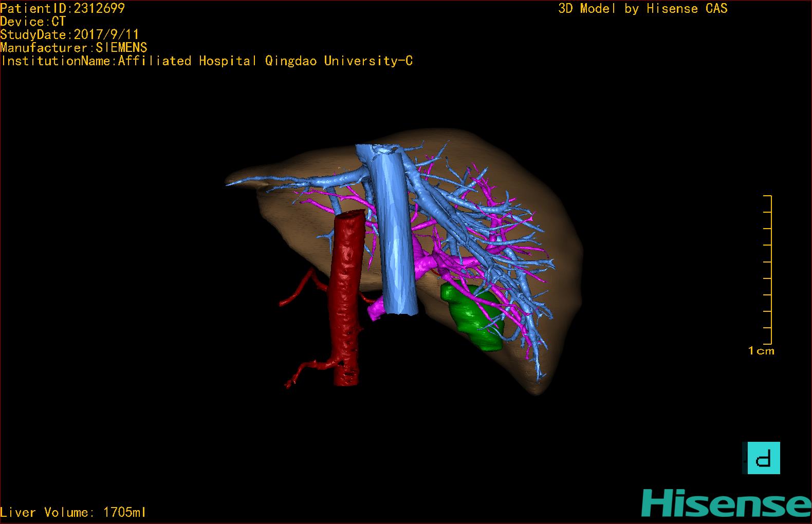Click the Liver Volume: 1705ml readout
Screen dimensions: 812x524
[73, 512]
